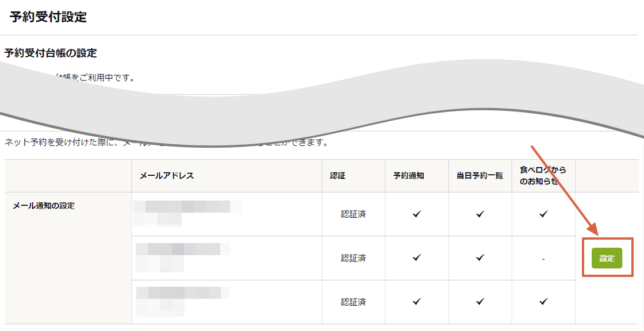This screenshot has width=644, height=331.
Task: Click the 食べログからのお知らせ column header
Action: (543, 175)
